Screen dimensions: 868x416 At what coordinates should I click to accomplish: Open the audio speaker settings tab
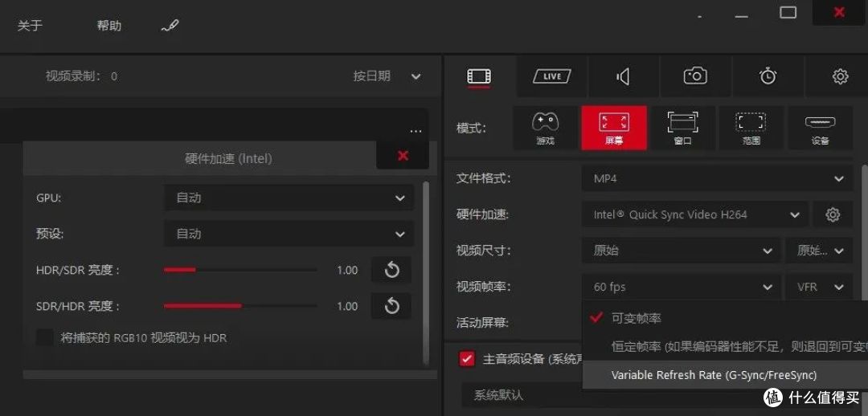[624, 76]
